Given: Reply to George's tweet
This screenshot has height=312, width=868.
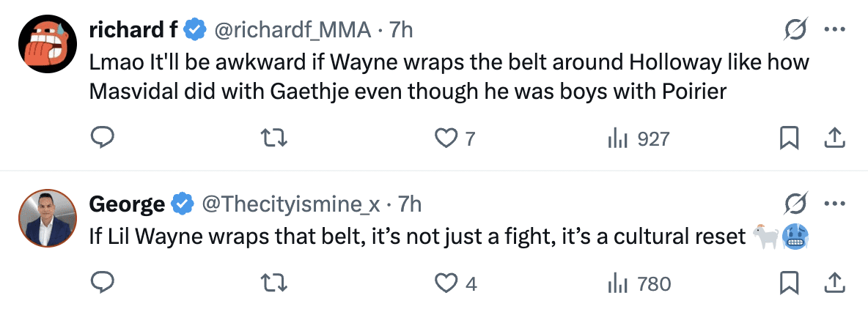Looking at the screenshot, I should coord(100,283).
